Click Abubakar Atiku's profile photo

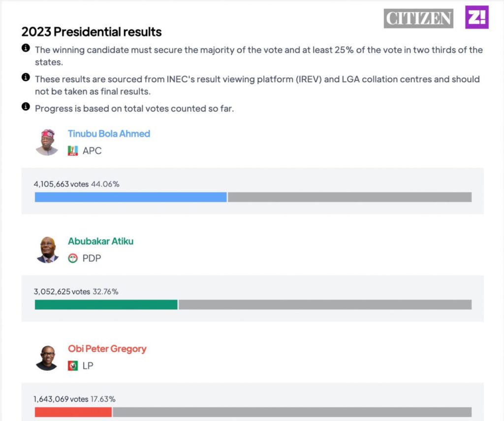47,249
